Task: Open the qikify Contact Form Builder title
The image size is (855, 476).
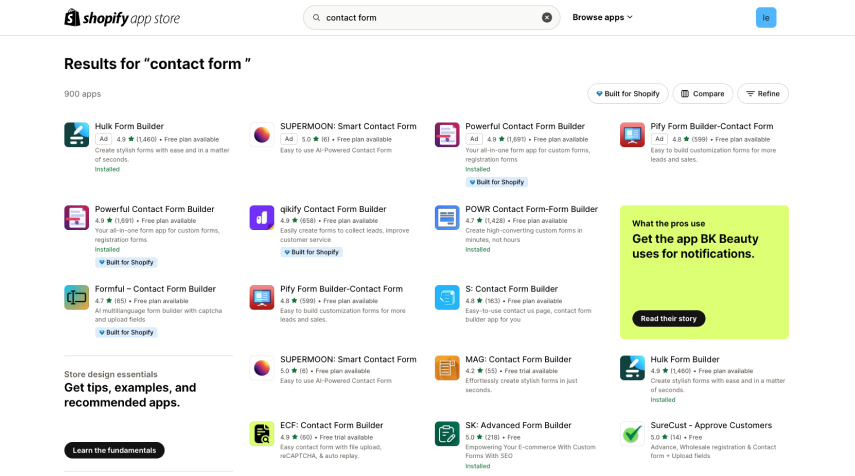Action: (333, 209)
